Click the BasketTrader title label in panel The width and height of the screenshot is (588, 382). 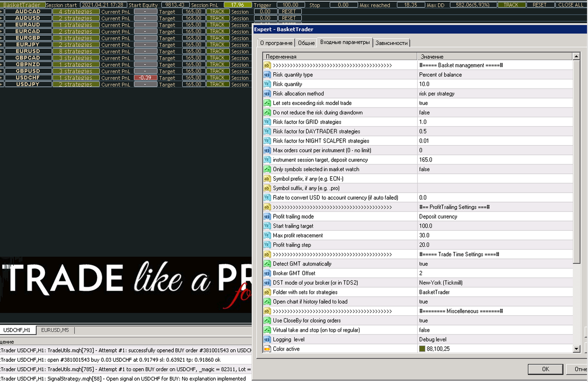tap(22, 5)
